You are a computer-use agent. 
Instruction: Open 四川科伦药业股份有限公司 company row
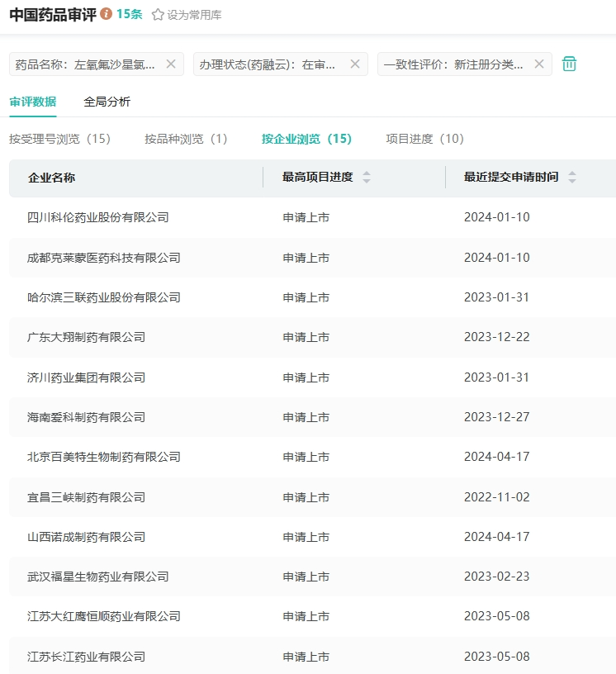point(97,217)
